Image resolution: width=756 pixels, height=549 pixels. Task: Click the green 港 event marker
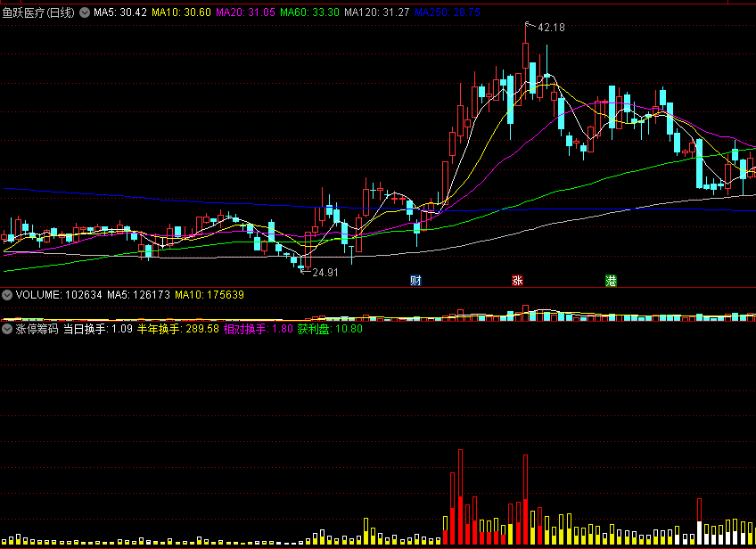click(x=611, y=281)
